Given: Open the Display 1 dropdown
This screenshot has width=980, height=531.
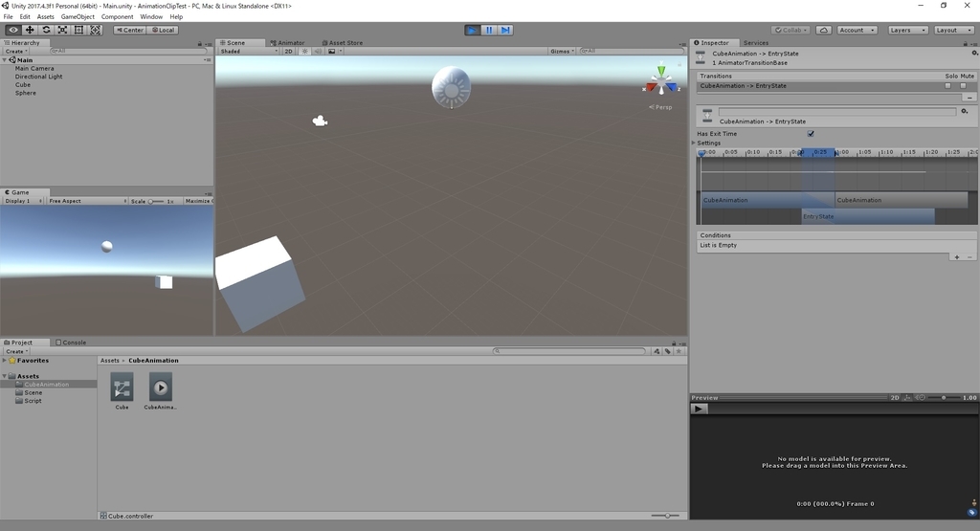Looking at the screenshot, I should (23, 201).
